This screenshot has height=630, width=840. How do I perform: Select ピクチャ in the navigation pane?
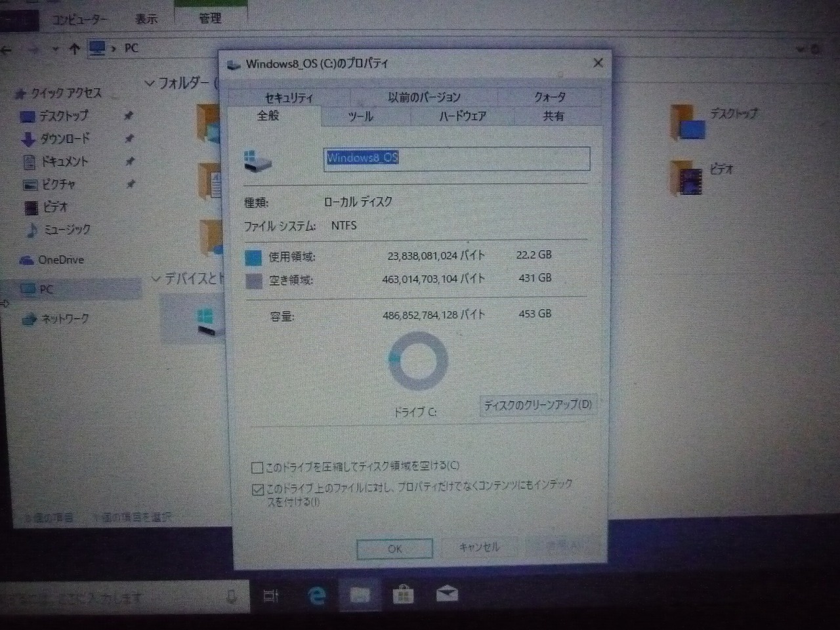click(x=58, y=184)
